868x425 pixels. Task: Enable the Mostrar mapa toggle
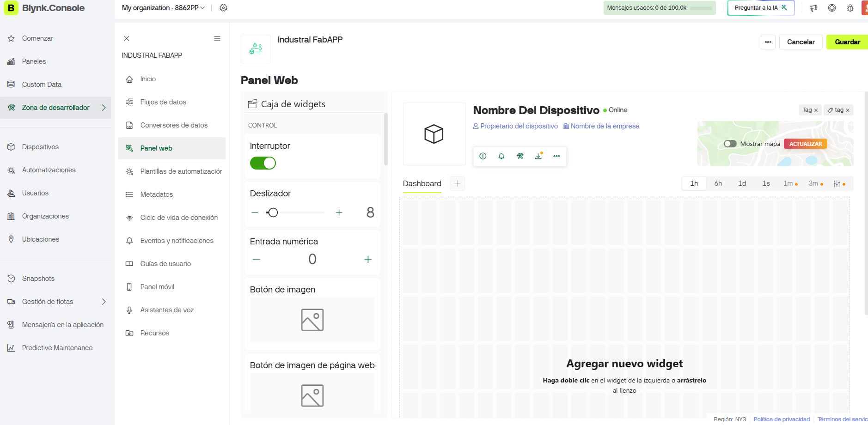[730, 144]
